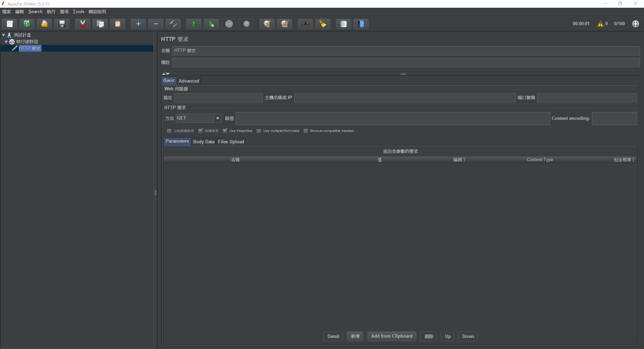This screenshot has width=644, height=349.
Task: Click the scissors Cut icon
Action: 83,24
